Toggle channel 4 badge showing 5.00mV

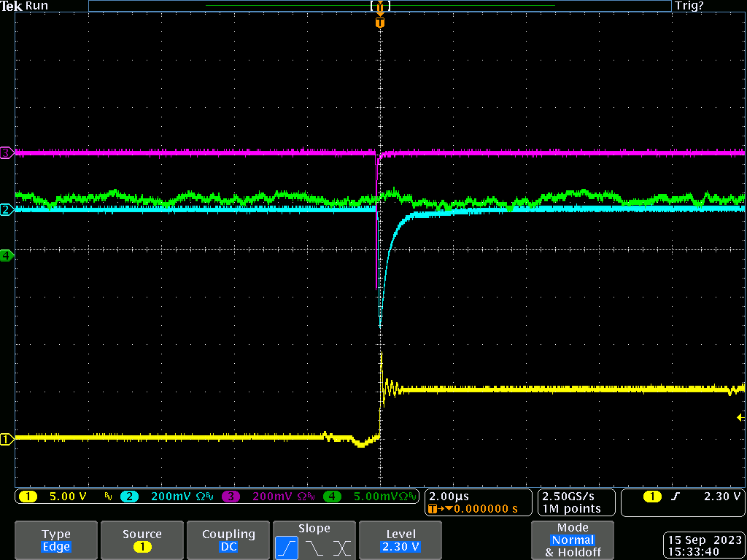333,497
